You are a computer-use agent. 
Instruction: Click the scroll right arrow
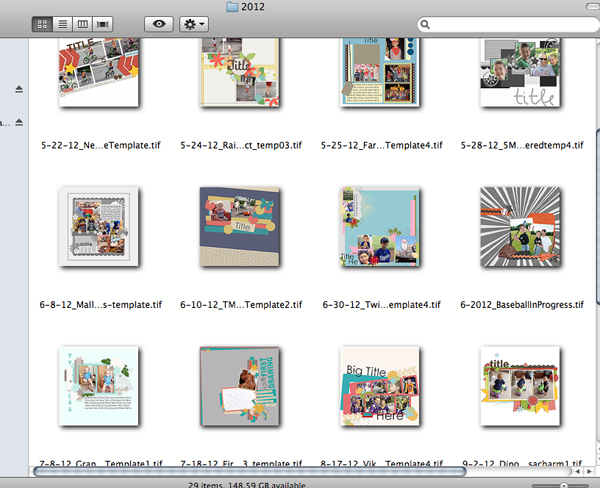590,472
